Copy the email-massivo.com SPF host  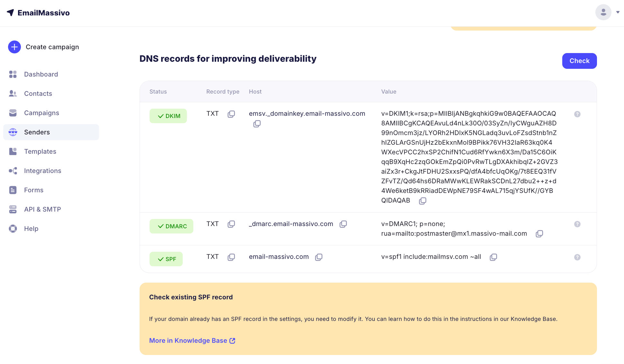tap(319, 257)
